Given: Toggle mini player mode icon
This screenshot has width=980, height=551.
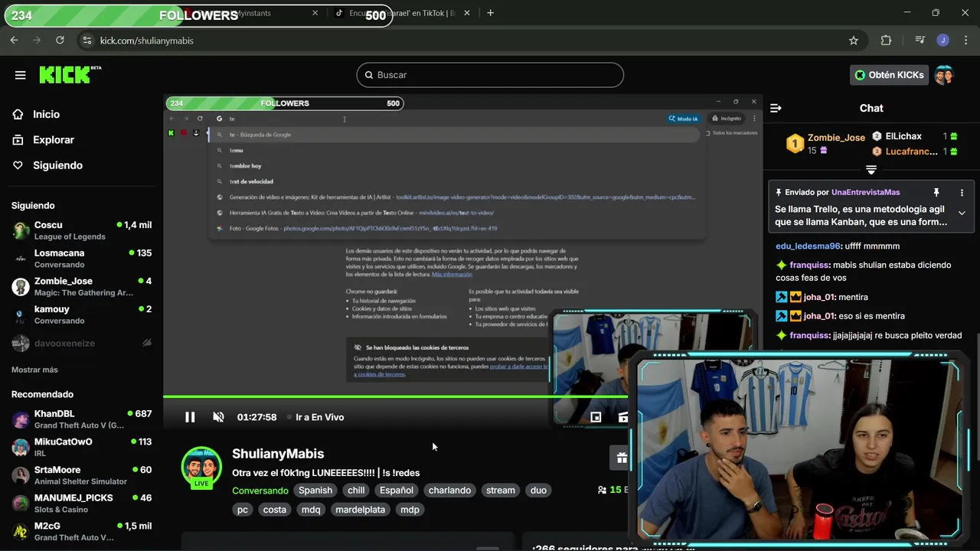Looking at the screenshot, I should click(596, 417).
